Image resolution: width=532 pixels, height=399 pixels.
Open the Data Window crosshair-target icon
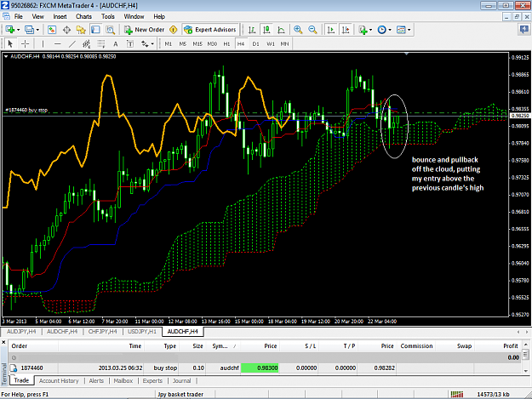(66, 30)
